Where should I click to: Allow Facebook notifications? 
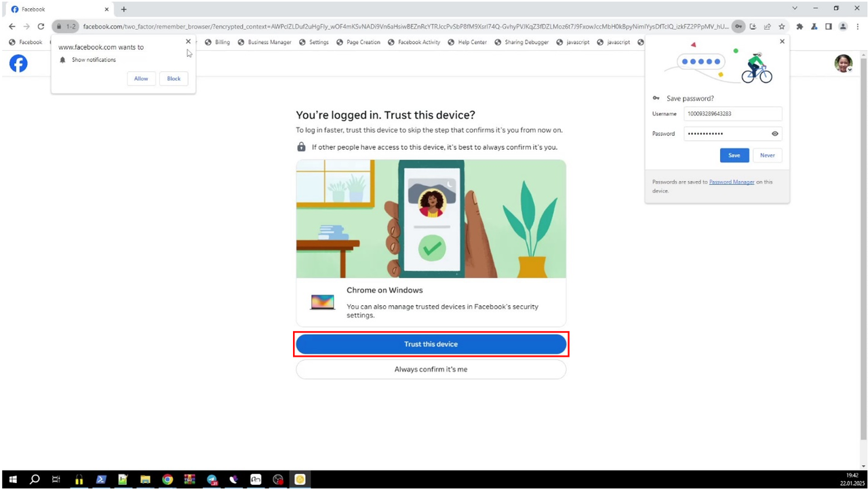click(141, 79)
